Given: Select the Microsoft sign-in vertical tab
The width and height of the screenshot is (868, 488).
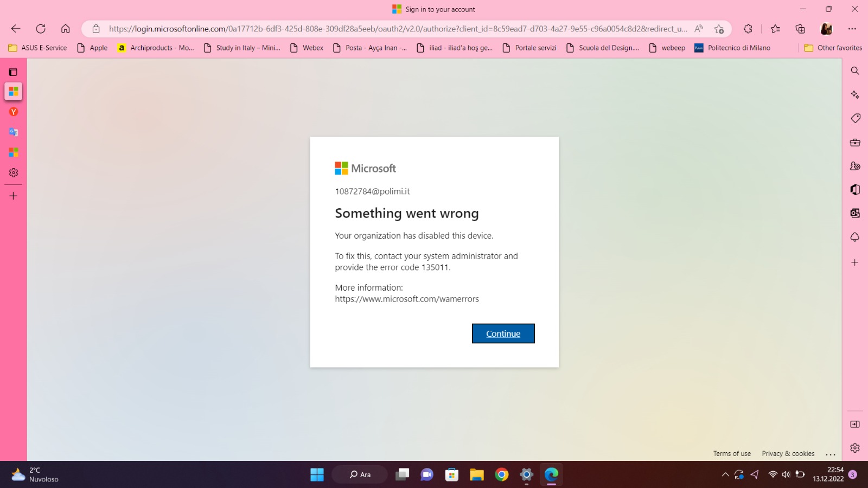Looking at the screenshot, I should coord(14,91).
